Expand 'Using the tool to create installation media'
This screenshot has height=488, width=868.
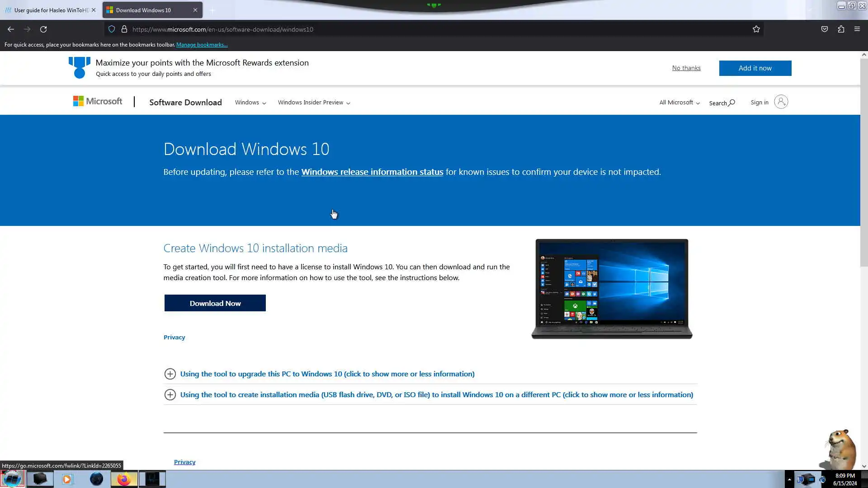[436, 395]
